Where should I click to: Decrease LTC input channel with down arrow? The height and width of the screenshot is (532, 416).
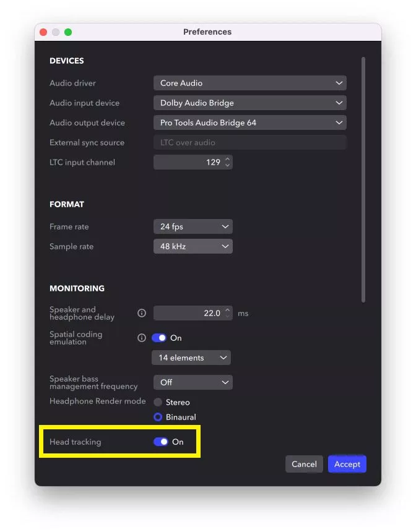[228, 165]
